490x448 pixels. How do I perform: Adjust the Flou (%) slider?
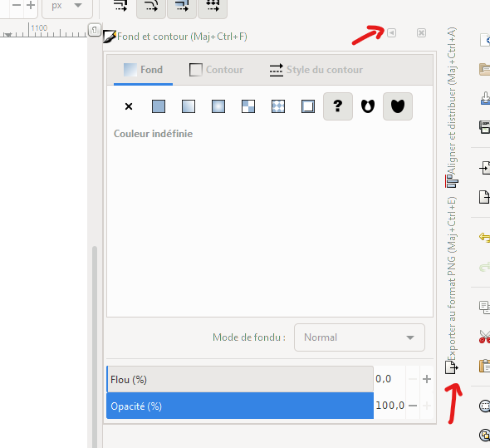coord(240,379)
